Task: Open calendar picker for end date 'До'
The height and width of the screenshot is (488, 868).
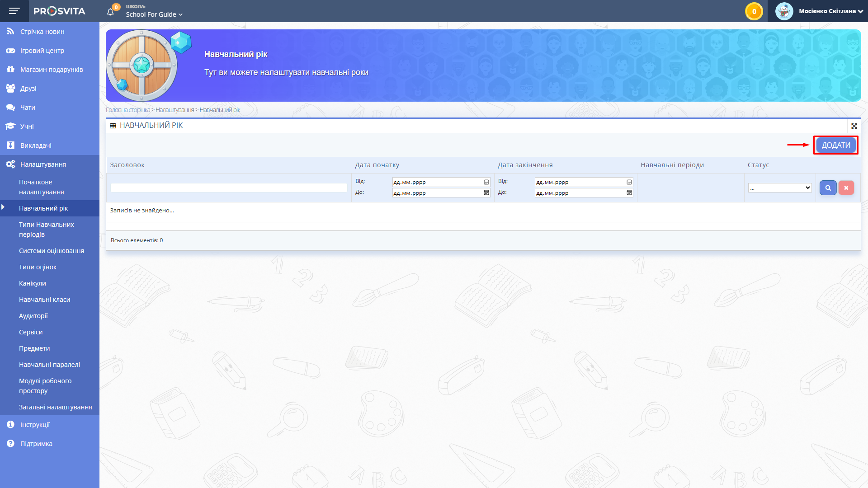Action: [x=629, y=193]
